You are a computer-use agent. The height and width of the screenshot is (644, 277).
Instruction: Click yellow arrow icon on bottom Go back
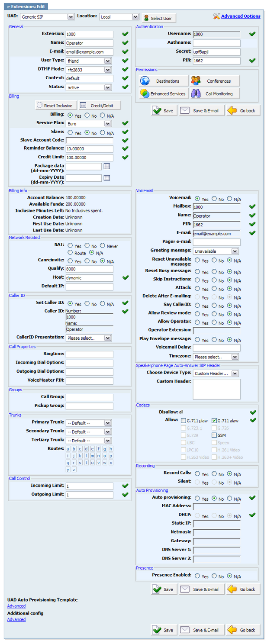pos(232,630)
